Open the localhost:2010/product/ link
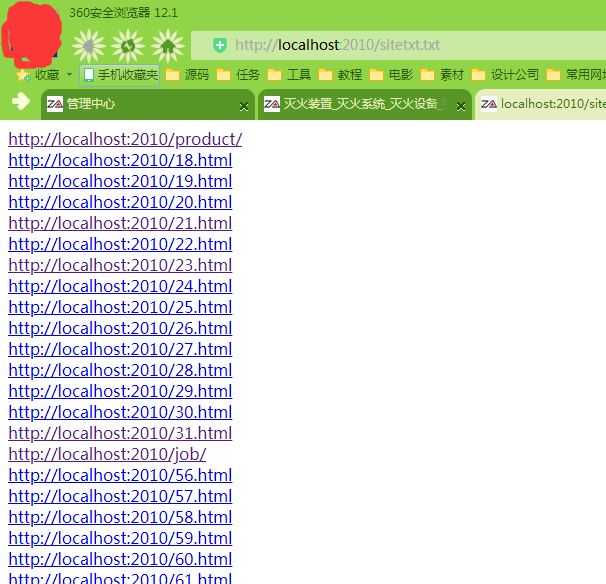This screenshot has width=606, height=584. point(125,139)
